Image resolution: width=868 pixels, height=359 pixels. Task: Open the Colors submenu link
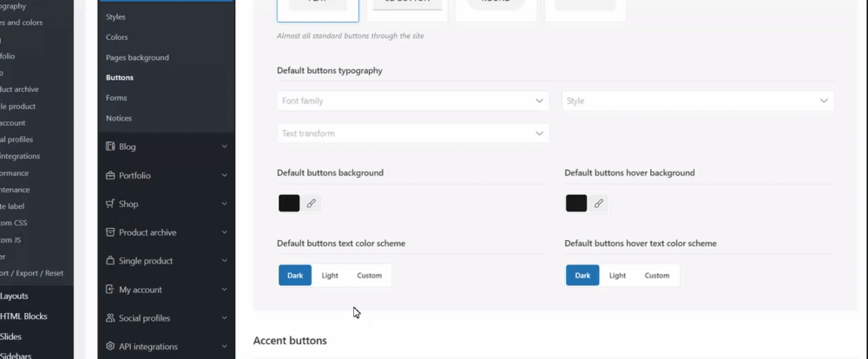click(116, 37)
